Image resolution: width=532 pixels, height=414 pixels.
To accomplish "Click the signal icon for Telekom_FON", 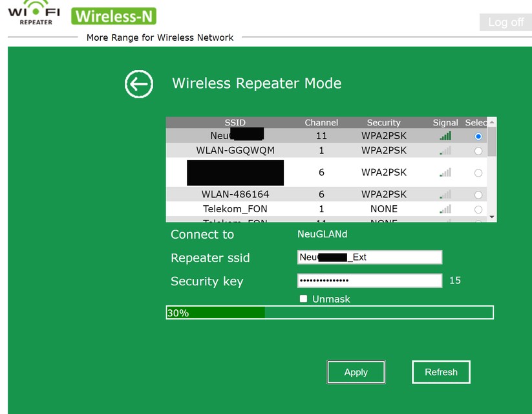I will [443, 208].
